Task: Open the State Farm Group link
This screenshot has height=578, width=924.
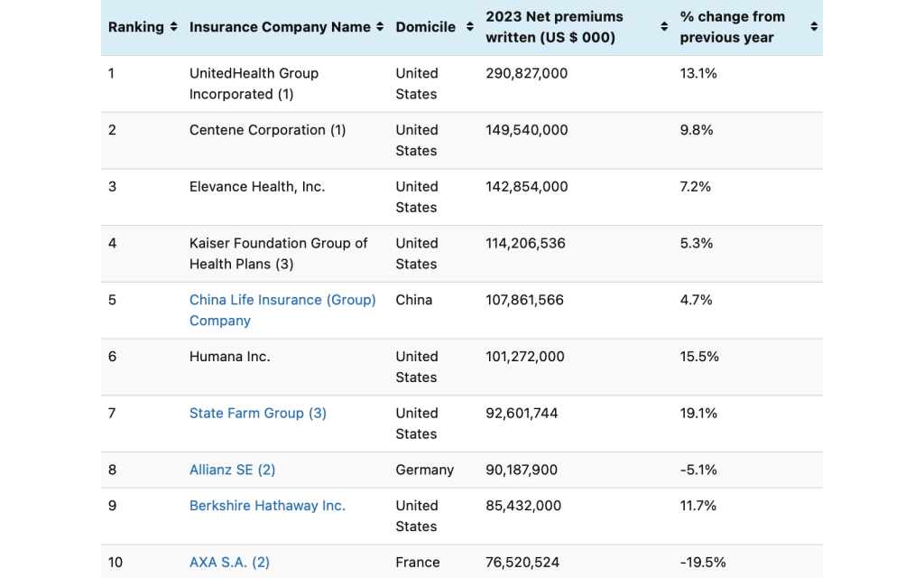Action: pos(257,413)
